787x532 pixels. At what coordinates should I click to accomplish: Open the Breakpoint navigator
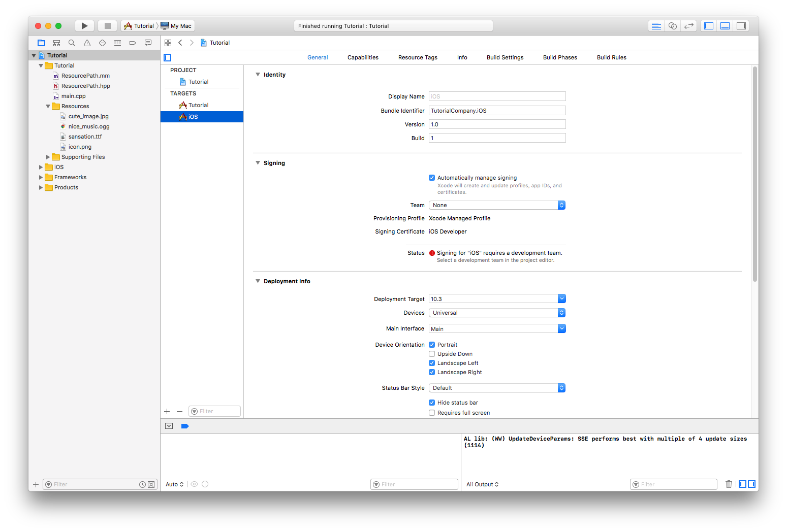pos(133,43)
